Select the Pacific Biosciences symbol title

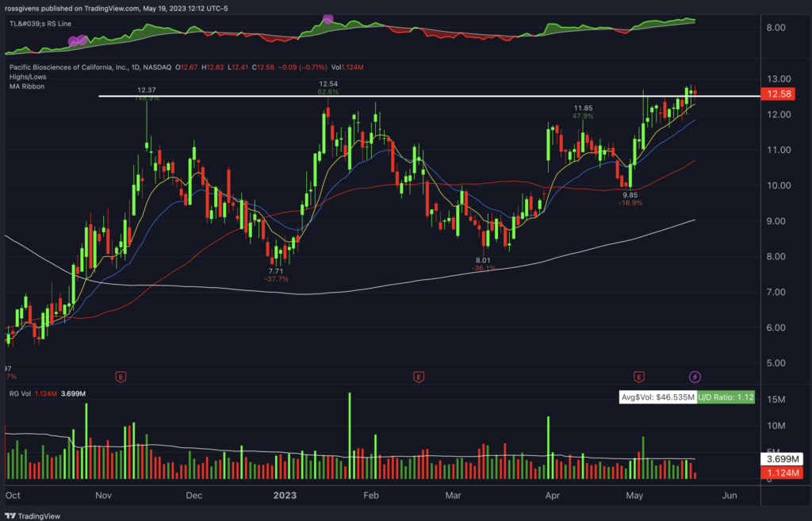point(90,67)
